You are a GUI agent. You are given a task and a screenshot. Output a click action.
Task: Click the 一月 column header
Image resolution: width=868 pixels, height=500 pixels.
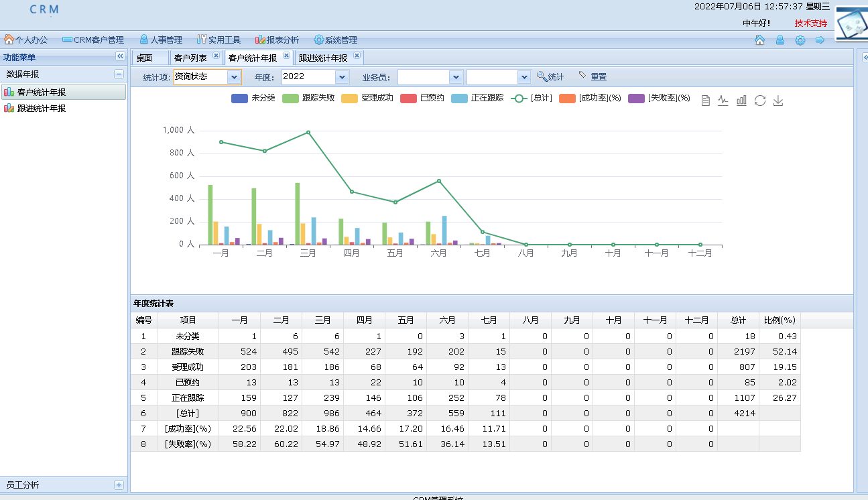[239, 320]
